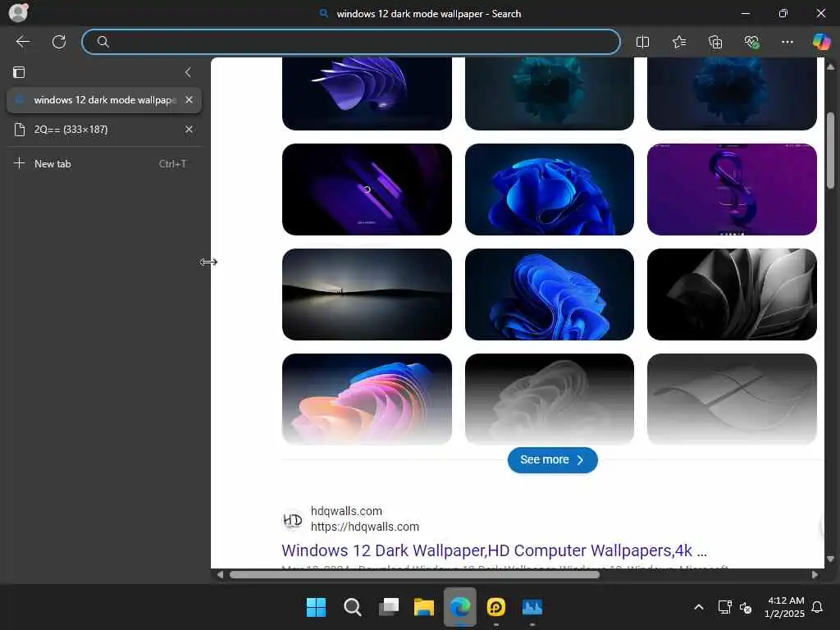Image resolution: width=840 pixels, height=630 pixels.
Task: Click the vertical scrollbar up arrow
Action: pyautogui.click(x=830, y=67)
